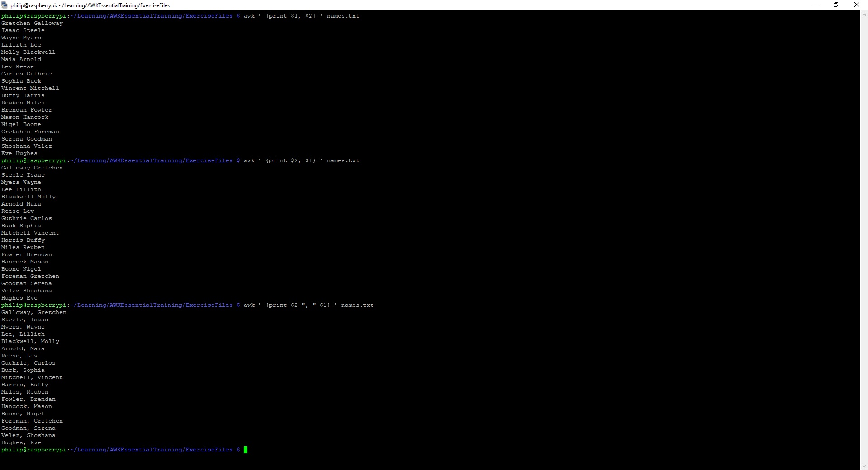
Task: Click the 'Steele, Isaac' output line
Action: (x=25, y=320)
